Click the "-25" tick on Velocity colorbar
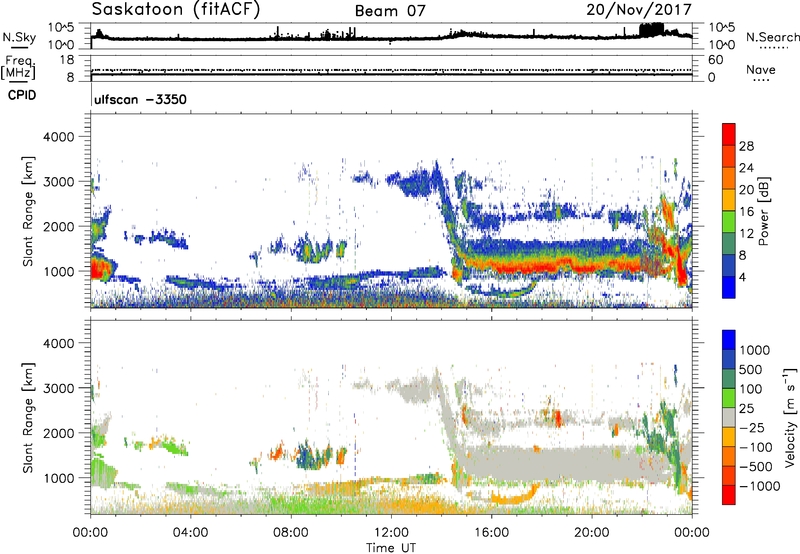The width and height of the screenshot is (800, 554). (x=752, y=427)
